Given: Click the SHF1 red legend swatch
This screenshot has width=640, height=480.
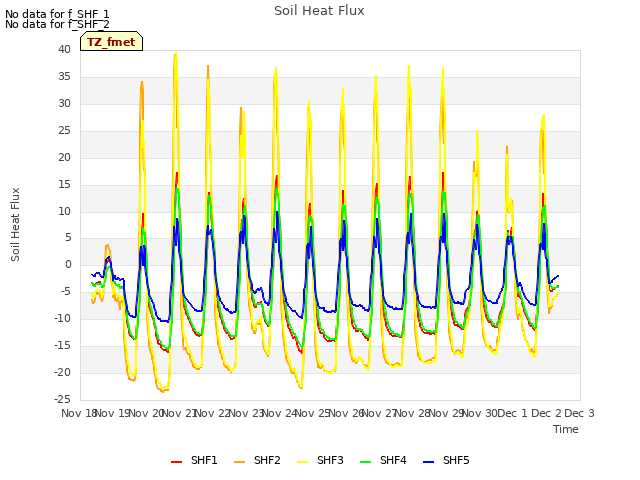Looking at the screenshot, I should [176, 462].
